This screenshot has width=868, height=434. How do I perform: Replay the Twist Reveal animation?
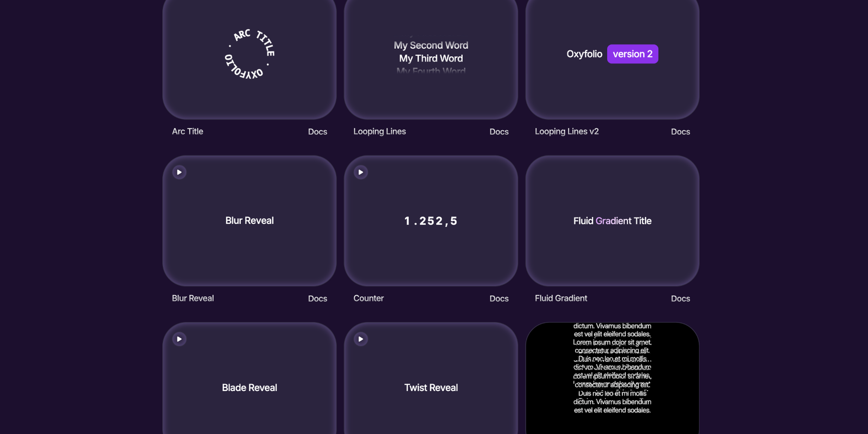[361, 339]
